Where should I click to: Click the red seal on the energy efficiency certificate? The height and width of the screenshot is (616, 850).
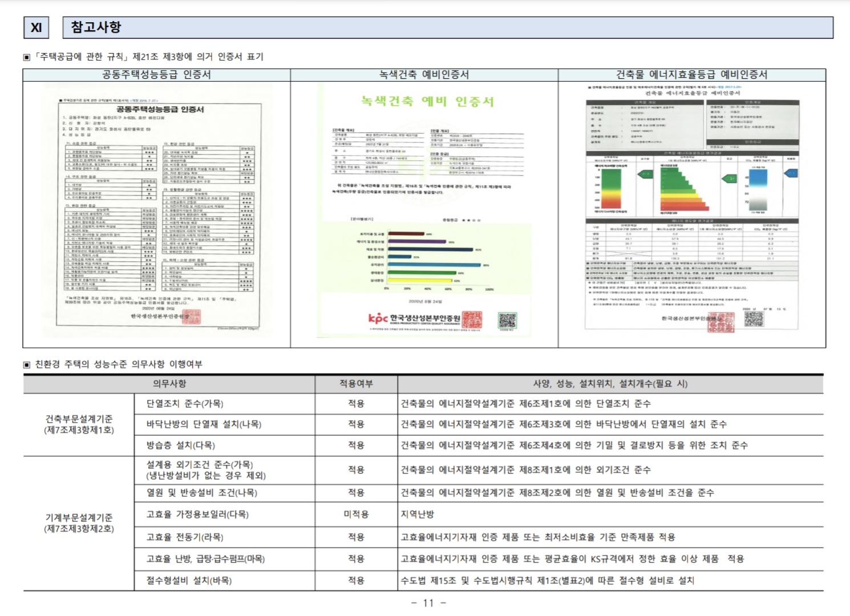tap(721, 322)
